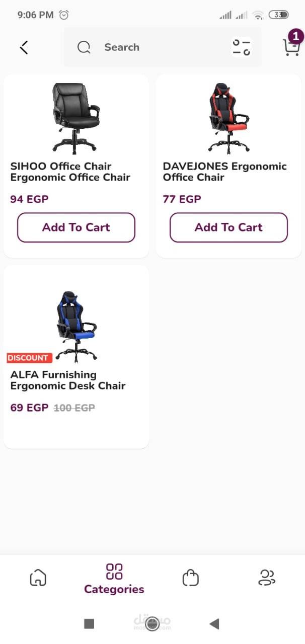Image resolution: width=305 pixels, height=644 pixels.
Task: Tap cart badge showing 1 item
Action: click(296, 36)
